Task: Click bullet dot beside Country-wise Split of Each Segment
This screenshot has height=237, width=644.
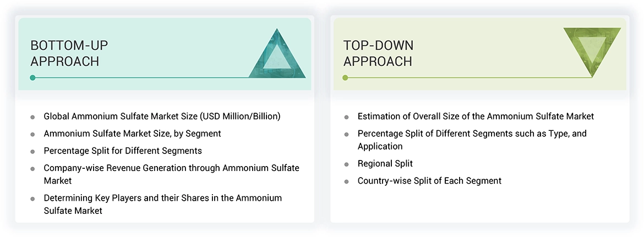Action: click(346, 181)
